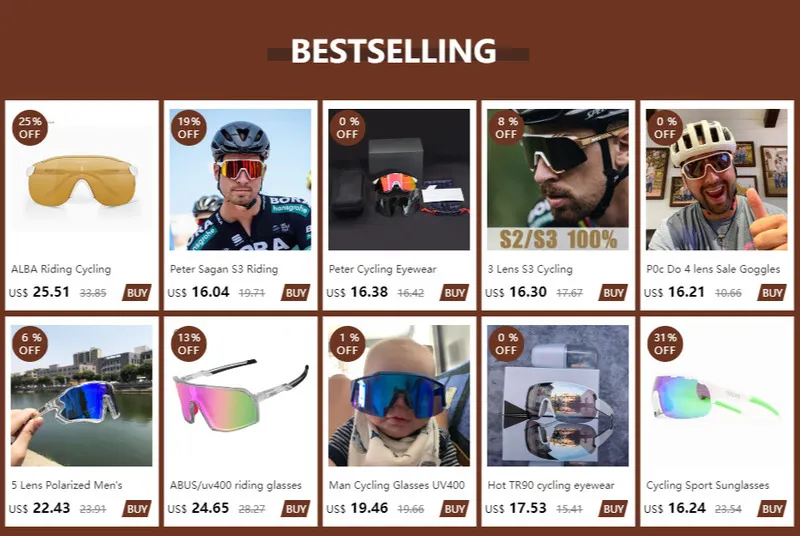Viewport: 800px width, 536px height.
Task: Click the 25% OFF badge on ALBA glasses
Action: click(30, 128)
